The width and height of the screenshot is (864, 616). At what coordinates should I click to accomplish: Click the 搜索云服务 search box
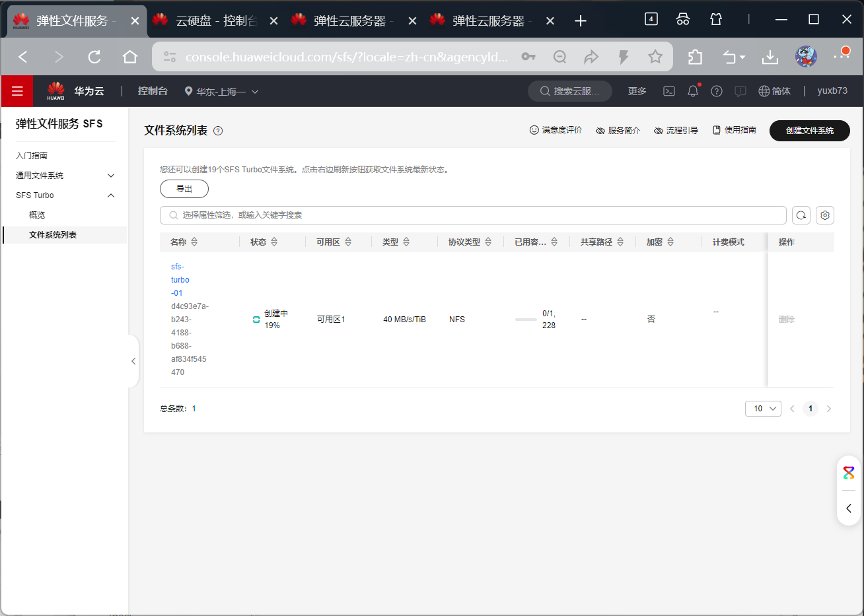coord(570,91)
